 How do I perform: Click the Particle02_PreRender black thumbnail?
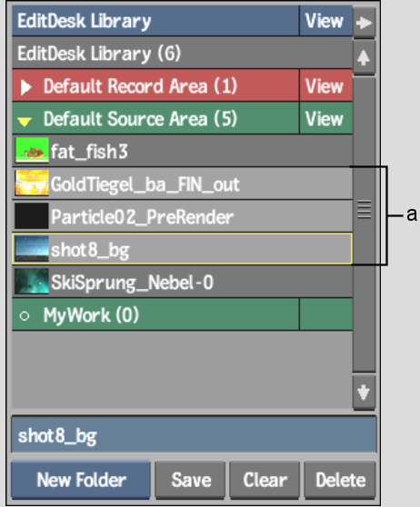pyautogui.click(x=32, y=216)
